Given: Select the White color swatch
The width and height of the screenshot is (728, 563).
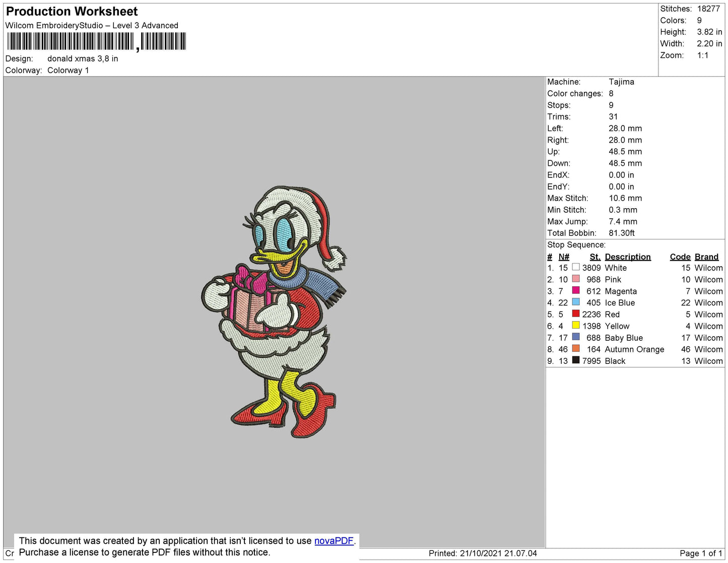Looking at the screenshot, I should [x=576, y=267].
